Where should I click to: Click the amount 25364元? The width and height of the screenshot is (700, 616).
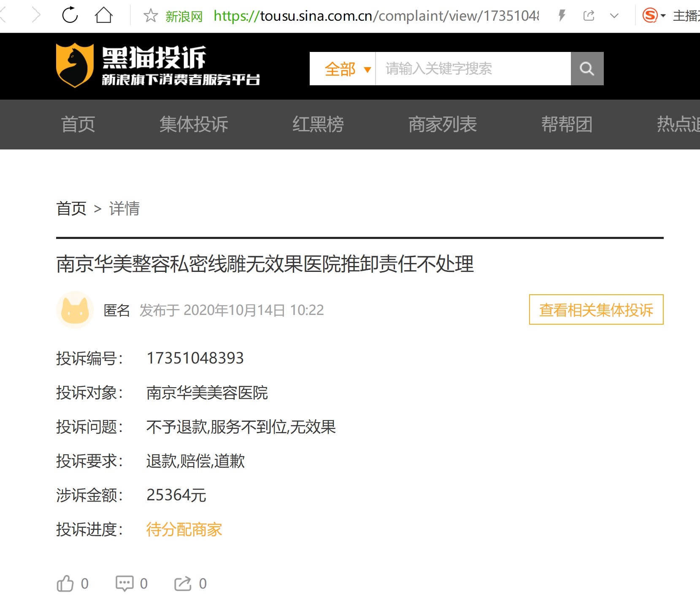[x=176, y=495]
